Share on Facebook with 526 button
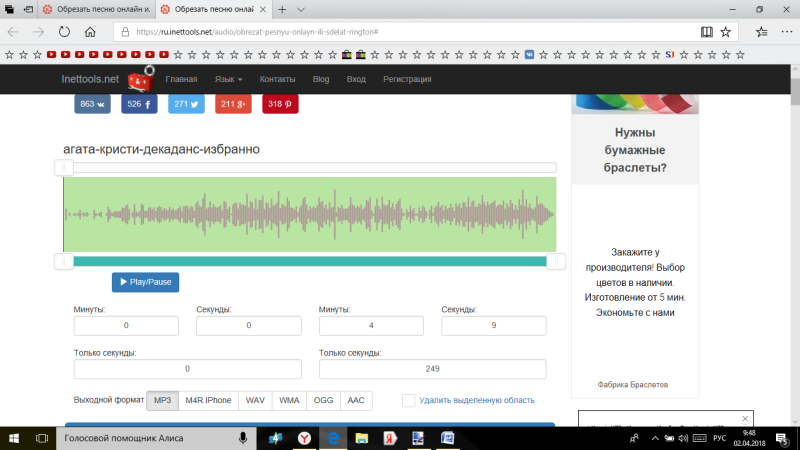Screen dimensions: 800x450 click(139, 104)
